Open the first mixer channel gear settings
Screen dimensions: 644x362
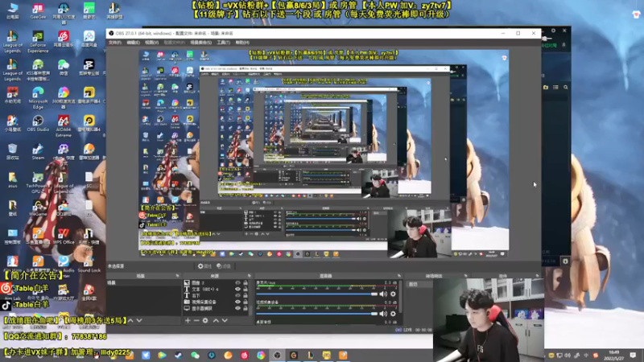pyautogui.click(x=393, y=294)
